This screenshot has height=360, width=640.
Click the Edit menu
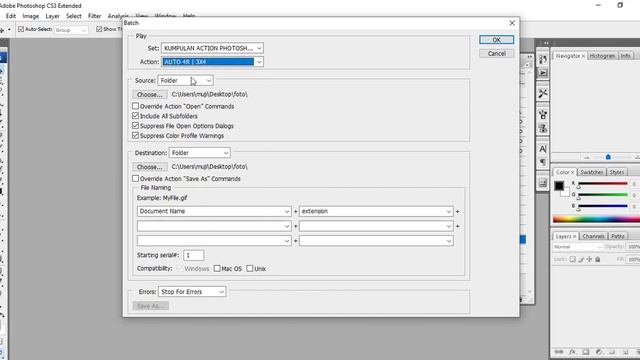11,16
